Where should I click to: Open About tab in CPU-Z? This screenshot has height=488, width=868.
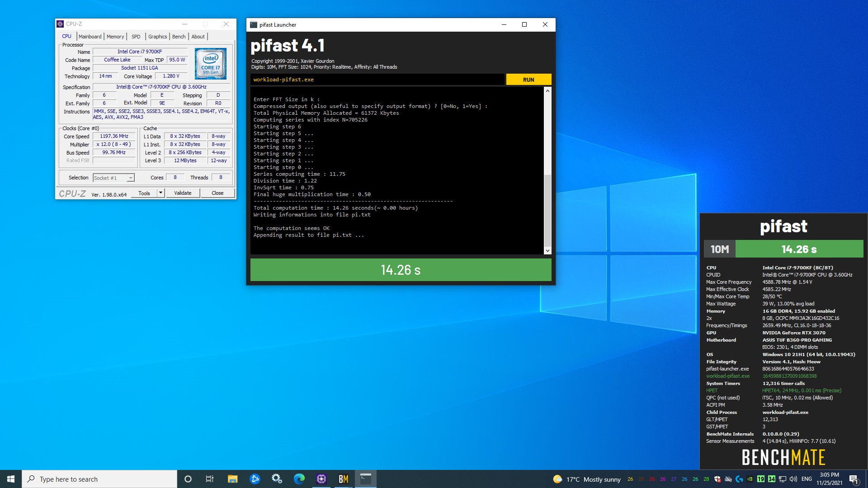click(198, 37)
